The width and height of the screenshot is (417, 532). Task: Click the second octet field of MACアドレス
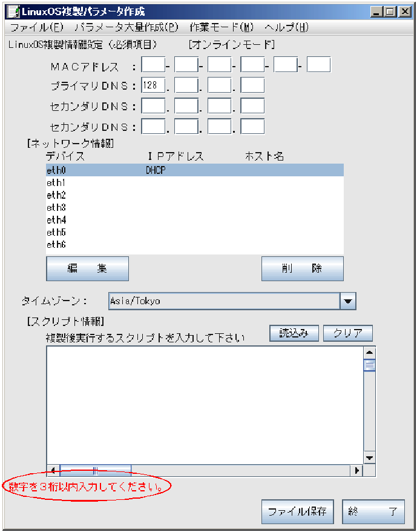(186, 65)
